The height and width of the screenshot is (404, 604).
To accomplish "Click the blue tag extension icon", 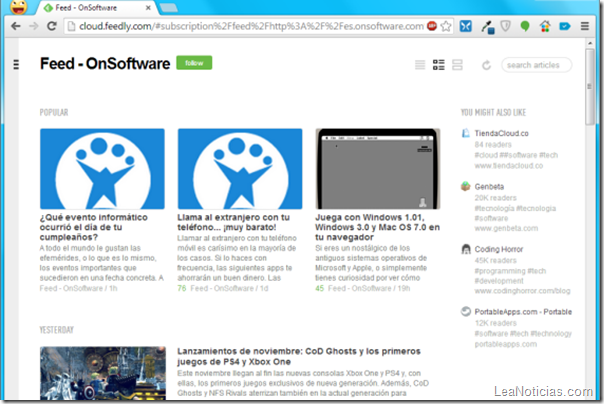I will click(564, 26).
